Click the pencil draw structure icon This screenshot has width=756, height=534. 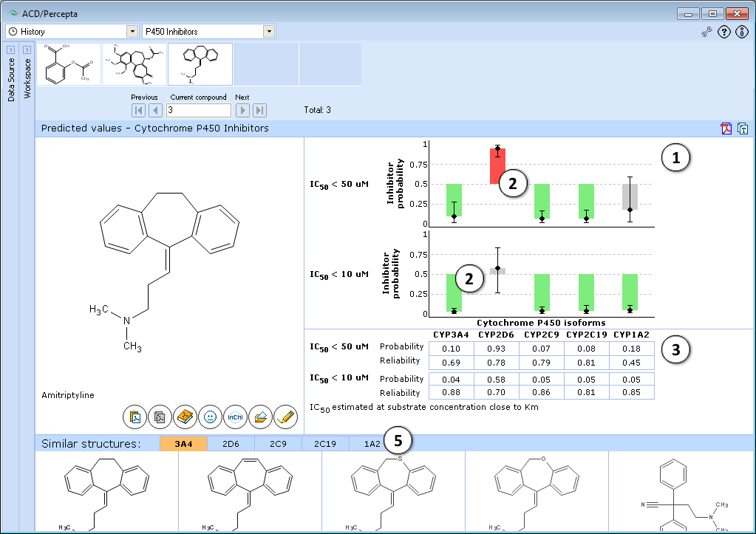[x=285, y=417]
